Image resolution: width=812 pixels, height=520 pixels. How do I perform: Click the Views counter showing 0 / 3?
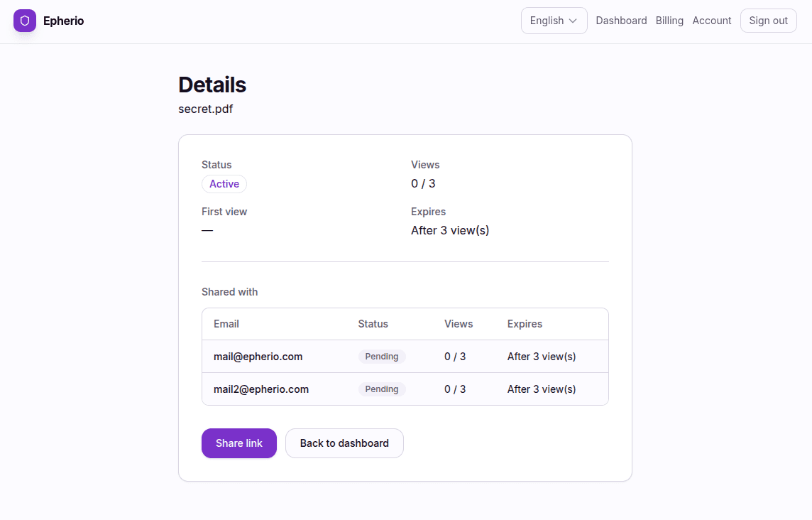423,183
